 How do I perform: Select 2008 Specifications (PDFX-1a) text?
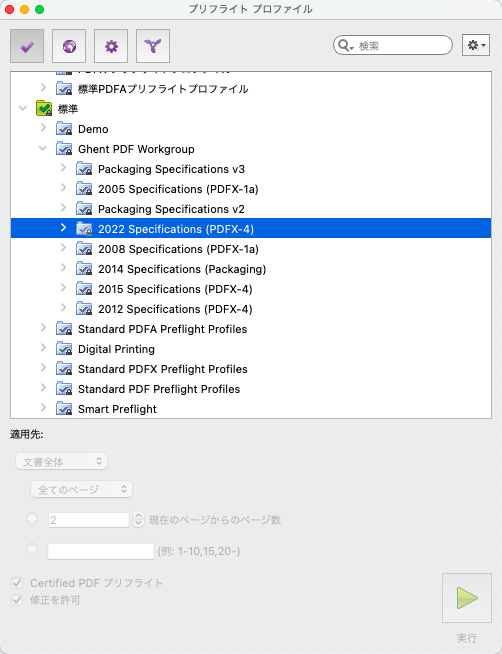pyautogui.click(x=178, y=249)
